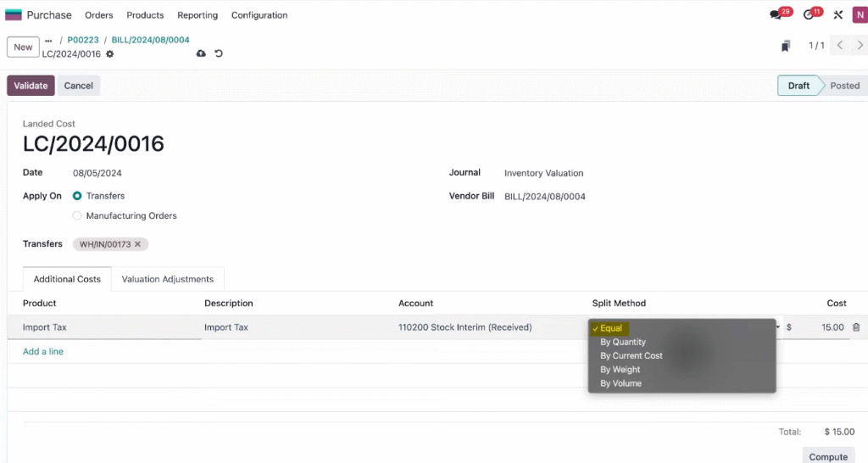868x463 pixels.
Task: Choose By Quantity split method
Action: 623,343
